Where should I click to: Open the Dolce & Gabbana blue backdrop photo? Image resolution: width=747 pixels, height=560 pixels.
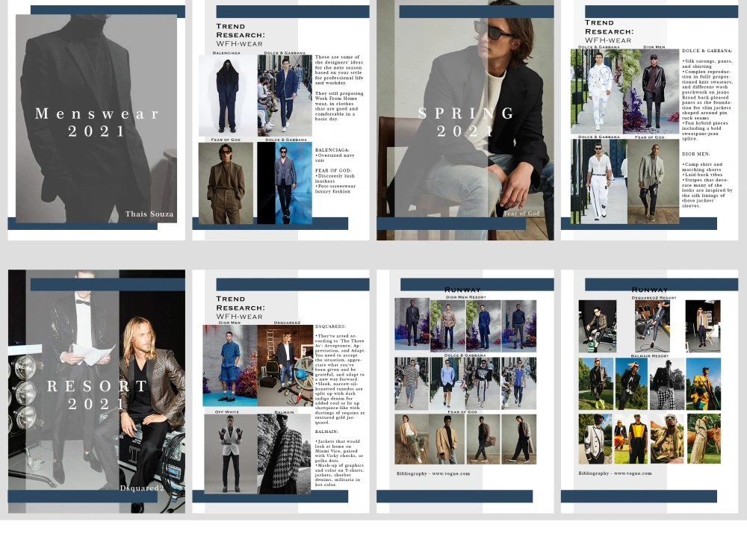tap(285, 184)
